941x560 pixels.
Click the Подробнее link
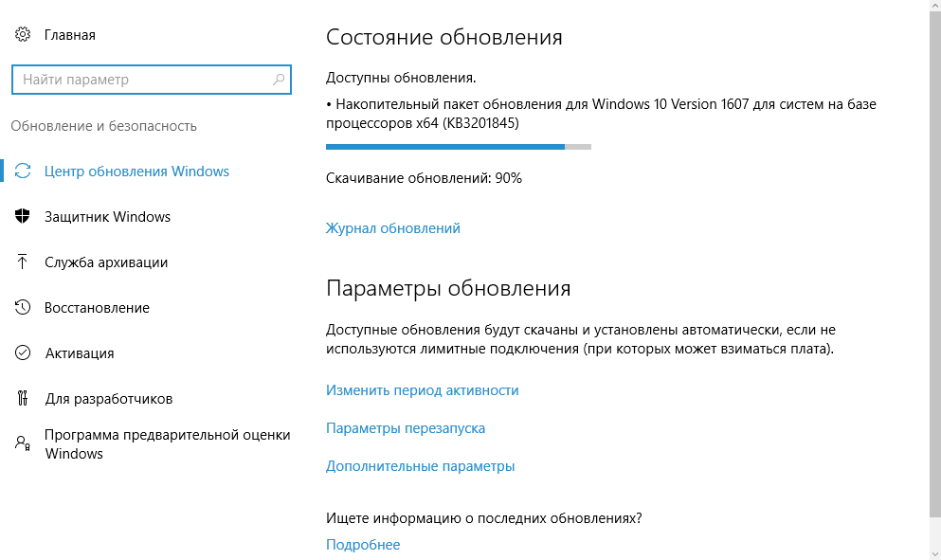click(x=363, y=544)
